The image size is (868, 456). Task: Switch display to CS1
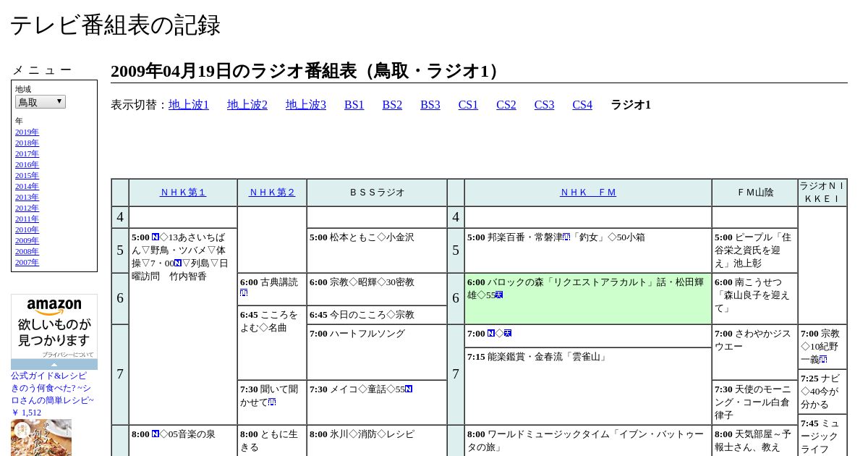pyautogui.click(x=468, y=105)
